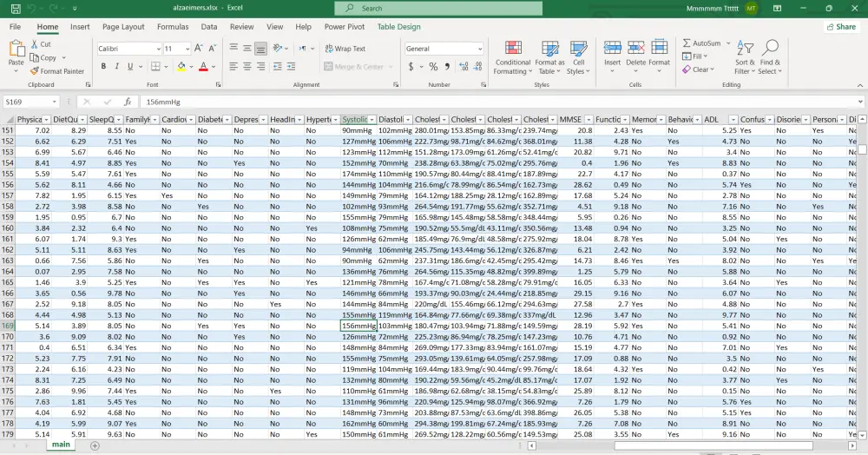Click the Align Left icon
Image resolution: width=868 pixels, height=455 pixels.
point(233,66)
